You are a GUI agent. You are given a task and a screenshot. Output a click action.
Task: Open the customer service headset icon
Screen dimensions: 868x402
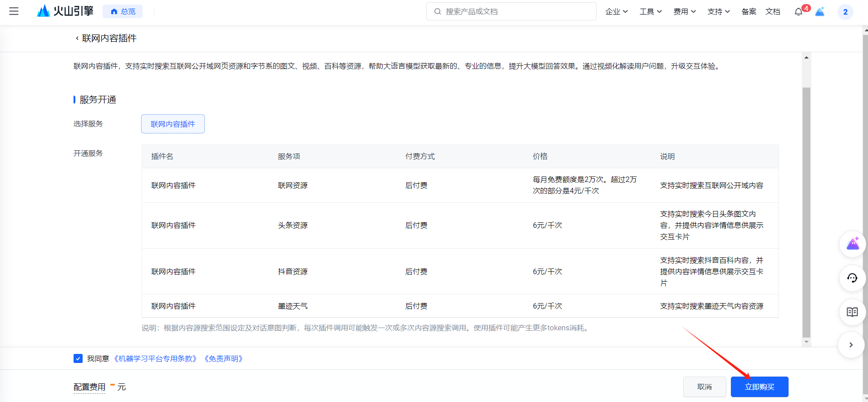coord(852,278)
